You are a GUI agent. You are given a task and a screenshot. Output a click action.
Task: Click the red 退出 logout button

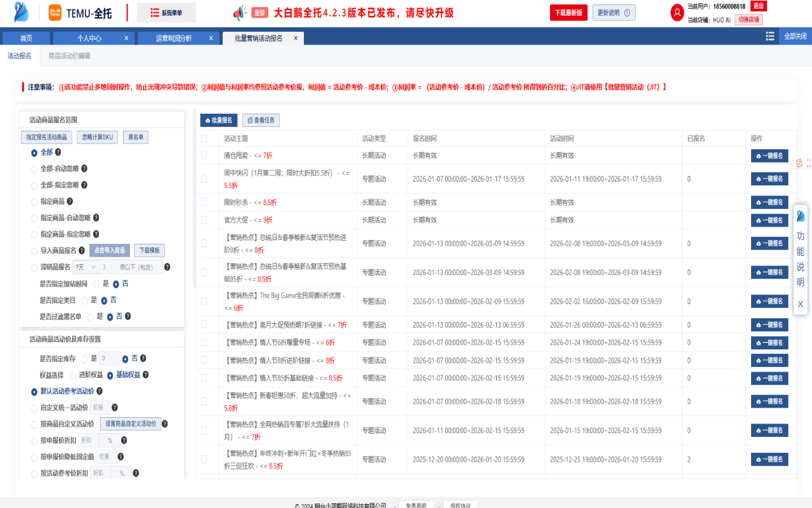coord(758,6)
